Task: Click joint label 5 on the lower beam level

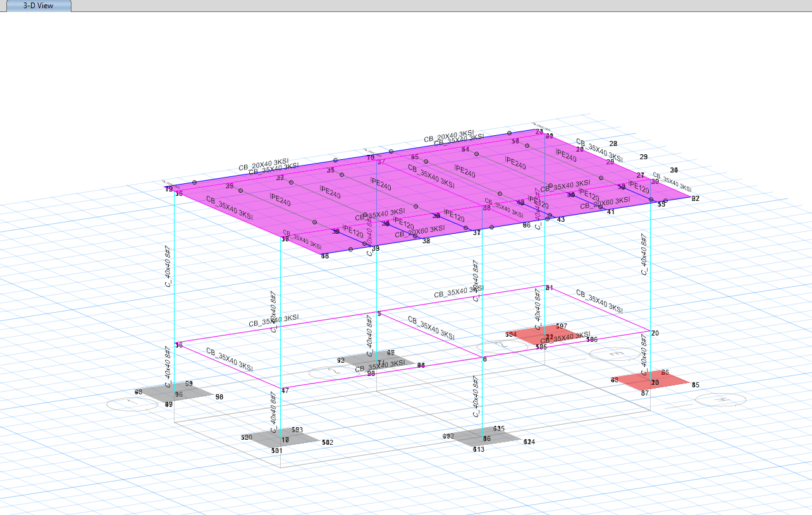Action: 379,313
